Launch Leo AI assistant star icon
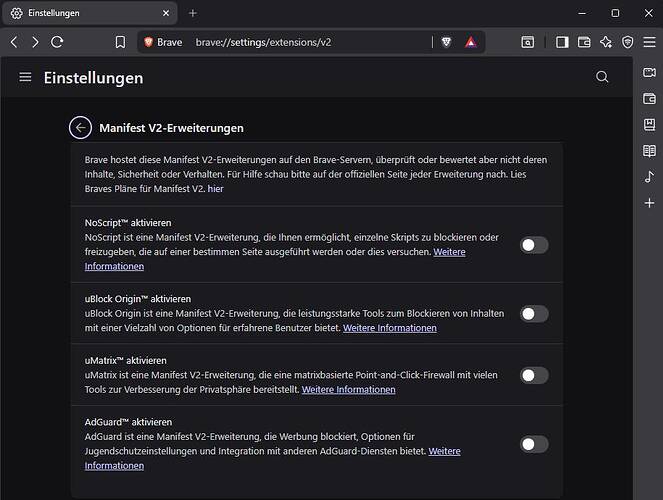Viewport: 663px width, 500px height. (x=606, y=42)
